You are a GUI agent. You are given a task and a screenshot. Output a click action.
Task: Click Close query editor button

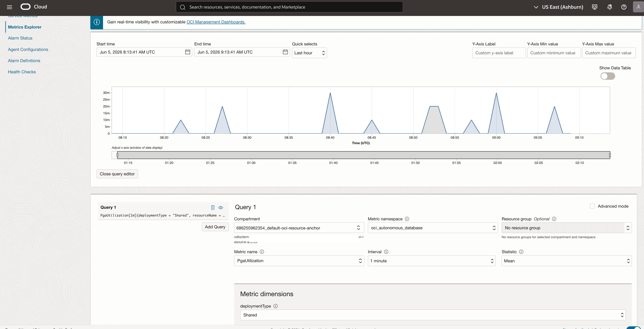coord(117,174)
